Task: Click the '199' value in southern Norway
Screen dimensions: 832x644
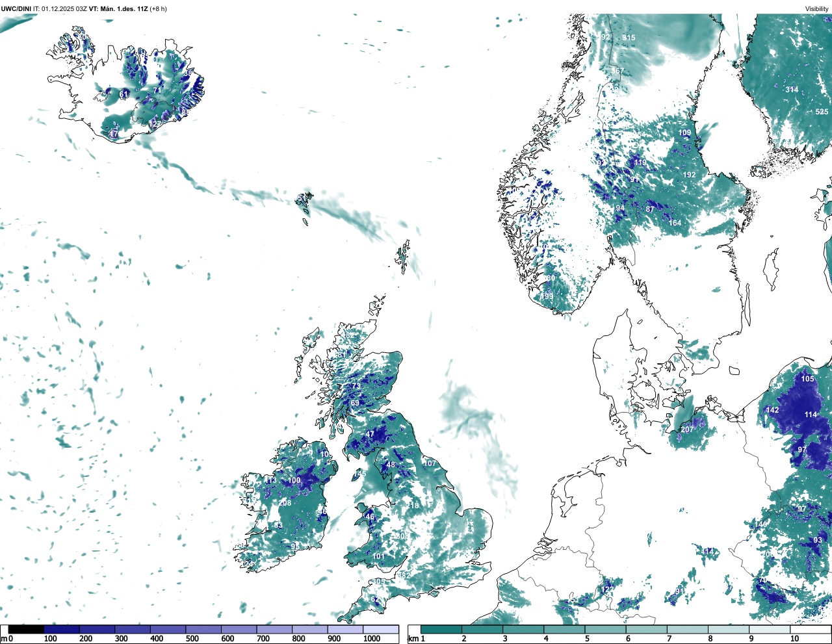Action: click(547, 296)
